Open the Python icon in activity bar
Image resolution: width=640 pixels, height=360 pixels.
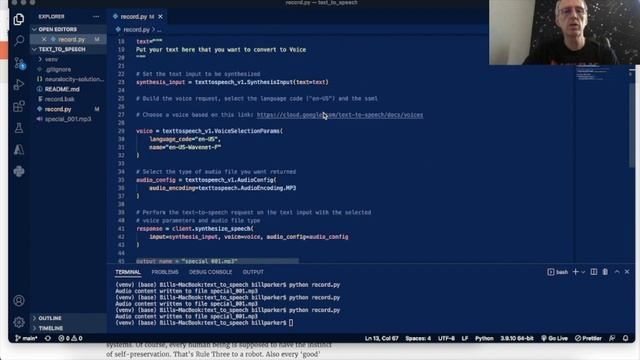pos(19,171)
